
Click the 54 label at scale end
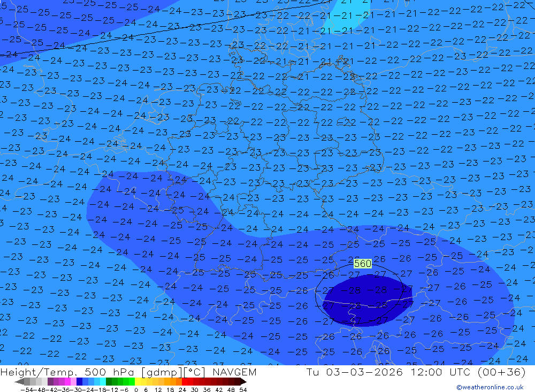pyautogui.click(x=243, y=390)
